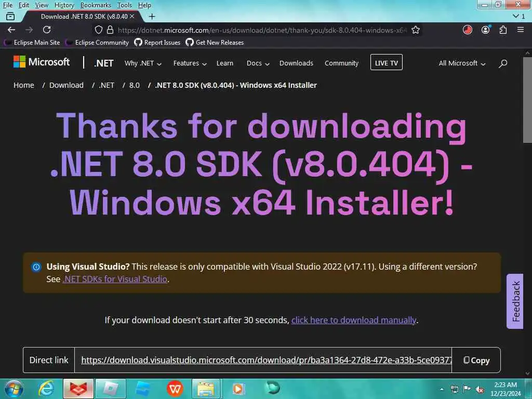This screenshot has height=399, width=532.
Task: Open the Help menu
Action: point(144,5)
